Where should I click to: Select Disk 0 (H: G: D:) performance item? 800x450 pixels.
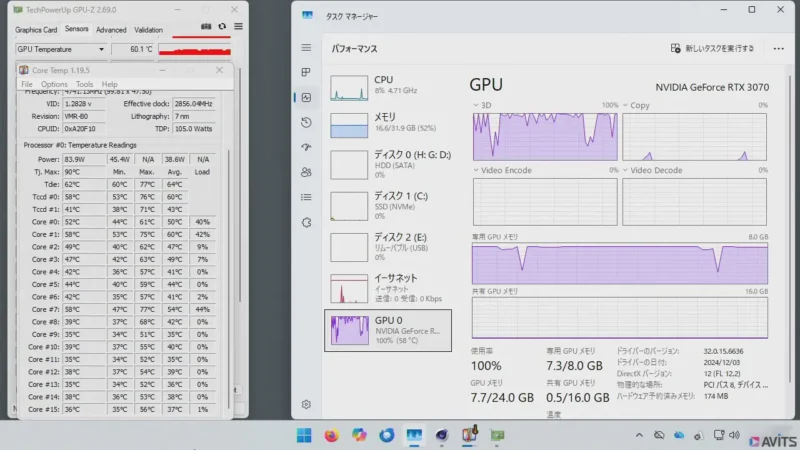(388, 164)
